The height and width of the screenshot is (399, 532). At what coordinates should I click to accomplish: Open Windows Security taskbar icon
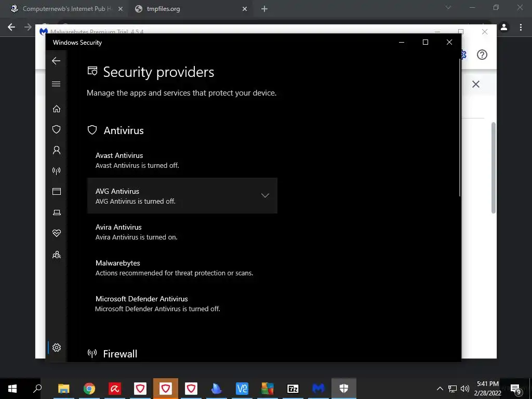coord(344,389)
